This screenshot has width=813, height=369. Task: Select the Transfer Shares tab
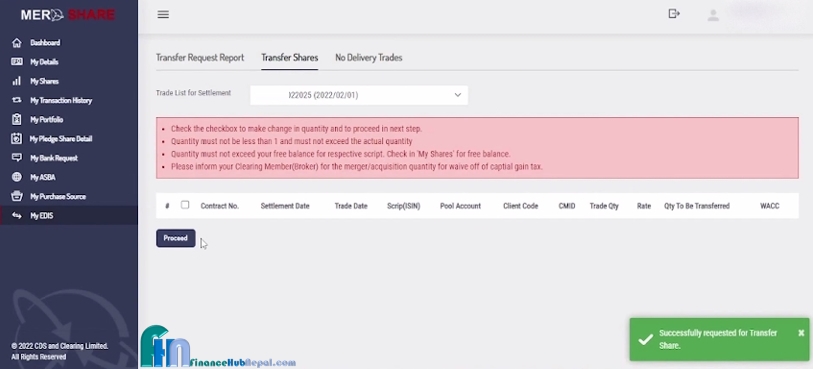click(290, 58)
